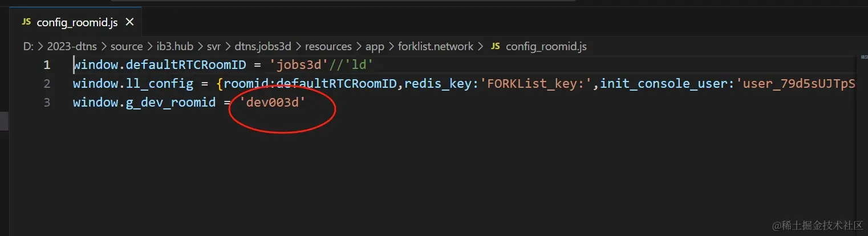Place cursor in the circled 'dev003d' string
The width and height of the screenshot is (868, 236).
(x=273, y=103)
